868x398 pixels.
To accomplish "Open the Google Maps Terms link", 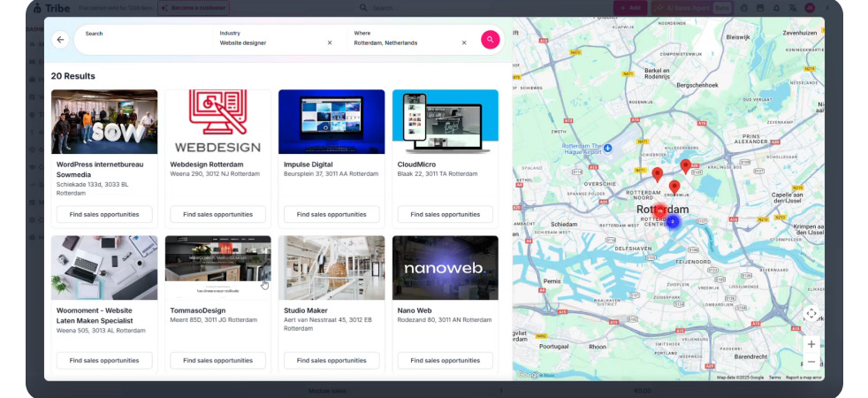I will (774, 378).
